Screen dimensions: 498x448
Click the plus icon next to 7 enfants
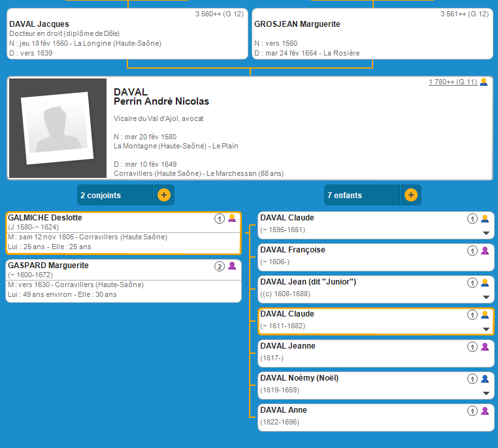tap(410, 195)
